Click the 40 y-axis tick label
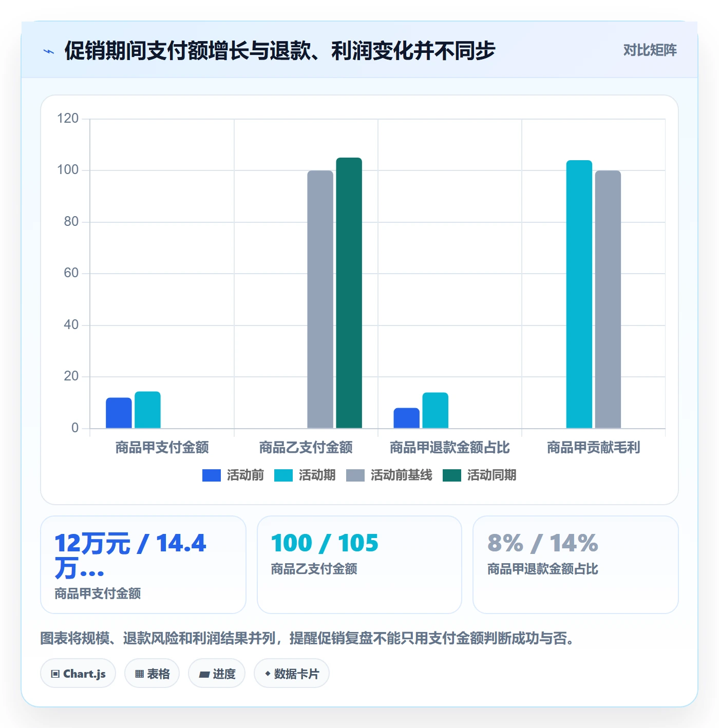This screenshot has width=719, height=728. (71, 325)
